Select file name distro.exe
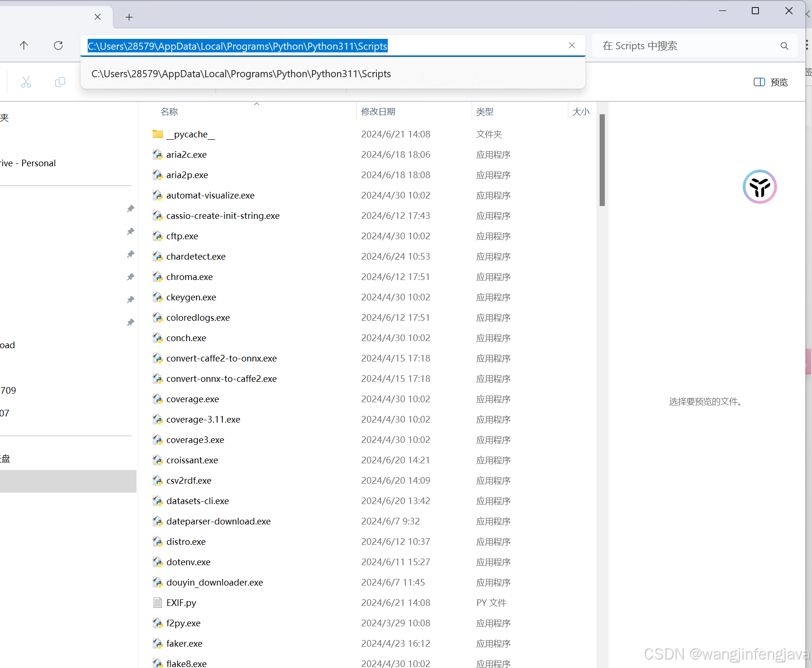This screenshot has width=812, height=668. pos(186,542)
